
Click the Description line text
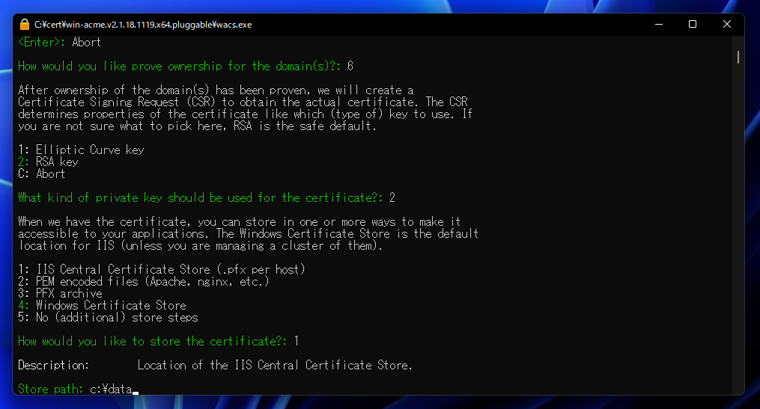pyautogui.click(x=214, y=365)
